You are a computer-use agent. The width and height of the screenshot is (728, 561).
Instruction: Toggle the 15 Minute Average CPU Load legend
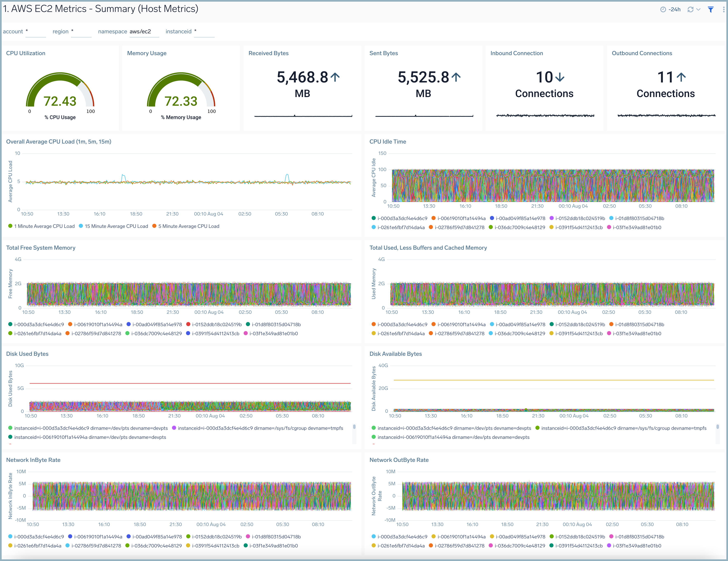click(x=116, y=226)
